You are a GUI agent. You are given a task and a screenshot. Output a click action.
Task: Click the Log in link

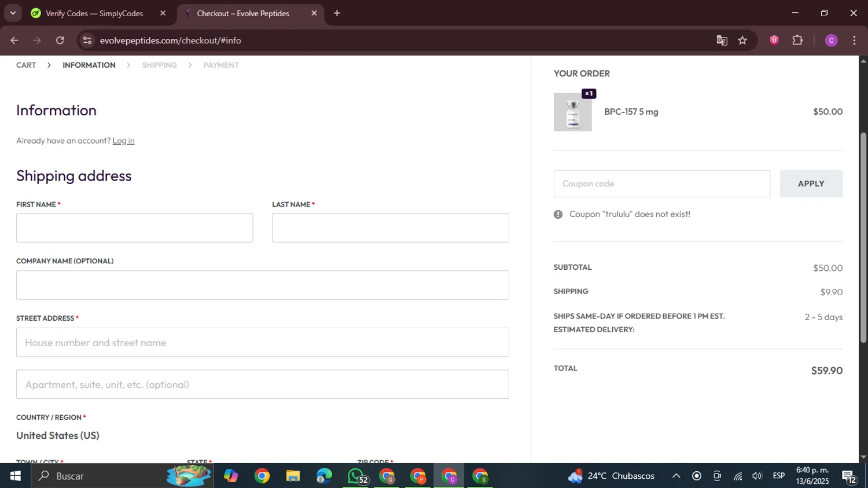(x=123, y=141)
